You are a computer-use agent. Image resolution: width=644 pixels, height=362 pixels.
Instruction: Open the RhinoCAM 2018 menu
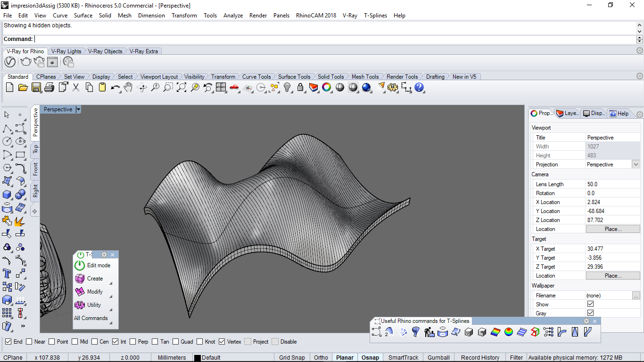316,16
